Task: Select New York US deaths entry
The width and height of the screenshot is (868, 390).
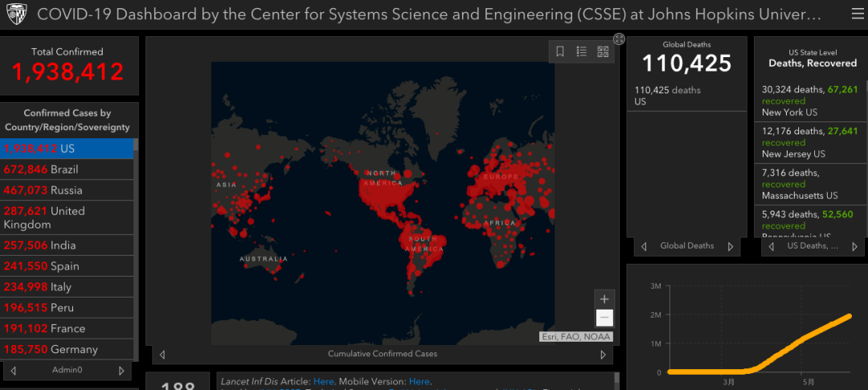Action: (811, 101)
